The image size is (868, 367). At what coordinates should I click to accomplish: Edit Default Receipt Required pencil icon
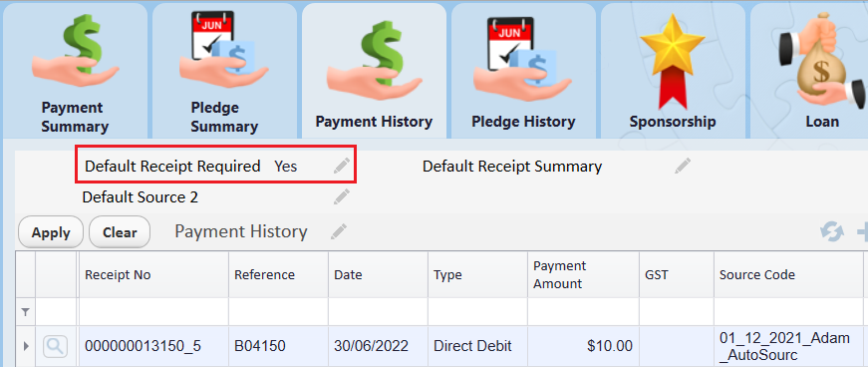tap(342, 166)
